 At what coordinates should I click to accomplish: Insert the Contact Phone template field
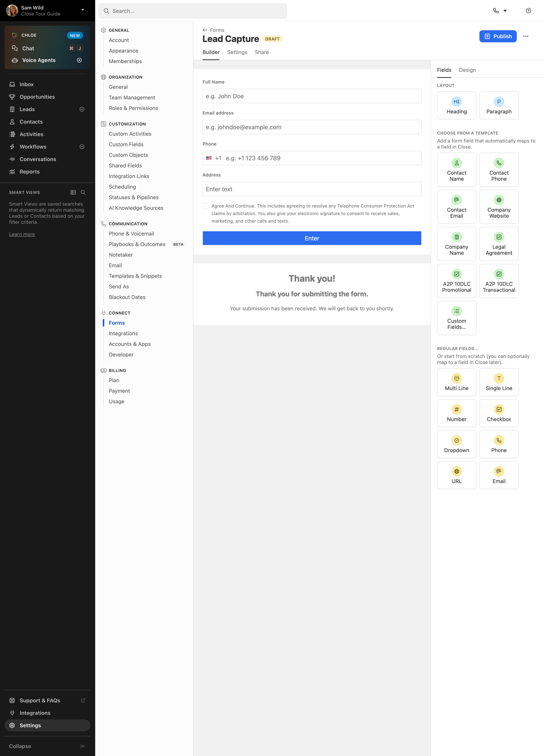click(x=499, y=170)
